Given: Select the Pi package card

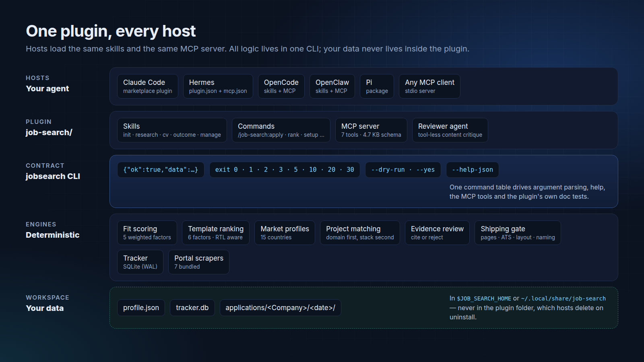Looking at the screenshot, I should coord(377,86).
